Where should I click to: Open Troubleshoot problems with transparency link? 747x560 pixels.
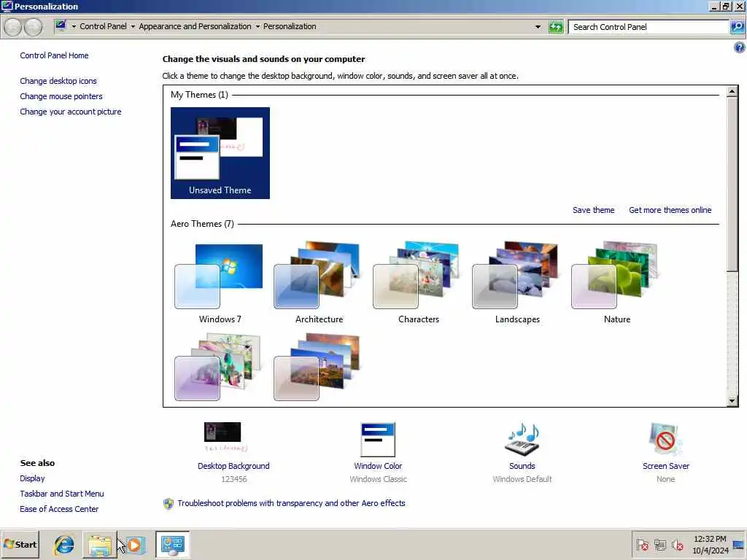pos(291,503)
